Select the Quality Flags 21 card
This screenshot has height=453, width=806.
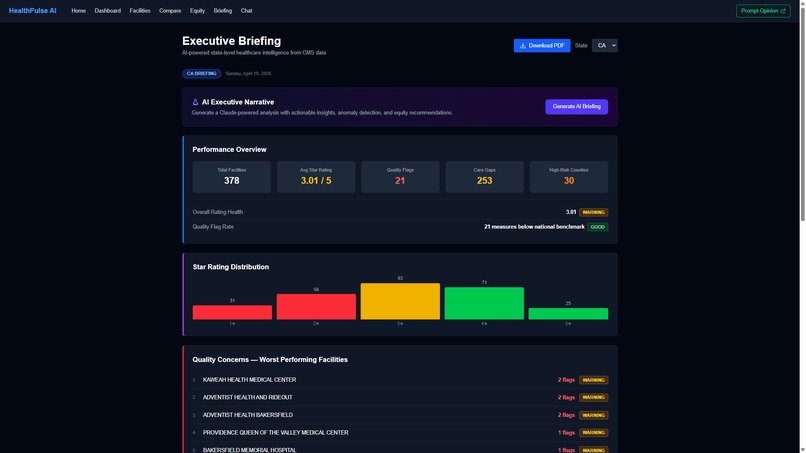400,177
